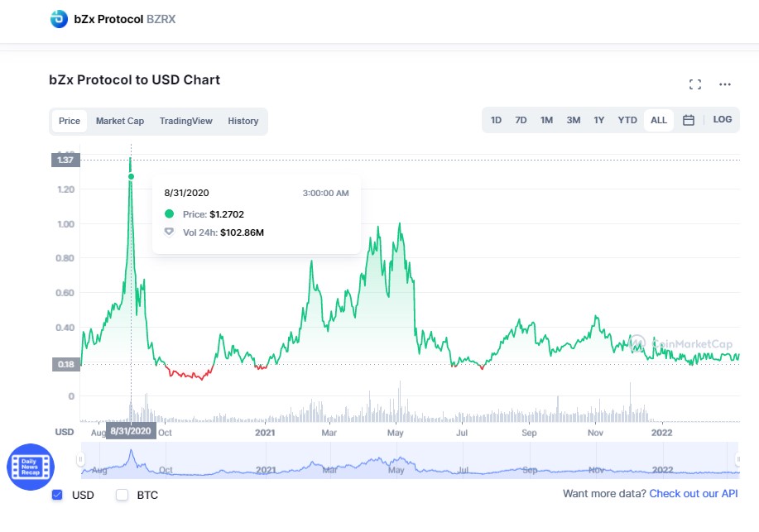Click the 2022 label on the main chart axis
The image size is (759, 532).
661,433
